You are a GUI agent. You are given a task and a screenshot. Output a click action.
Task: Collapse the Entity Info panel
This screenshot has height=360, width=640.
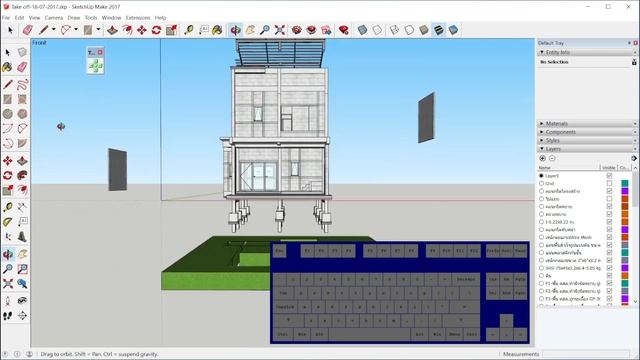pos(542,52)
